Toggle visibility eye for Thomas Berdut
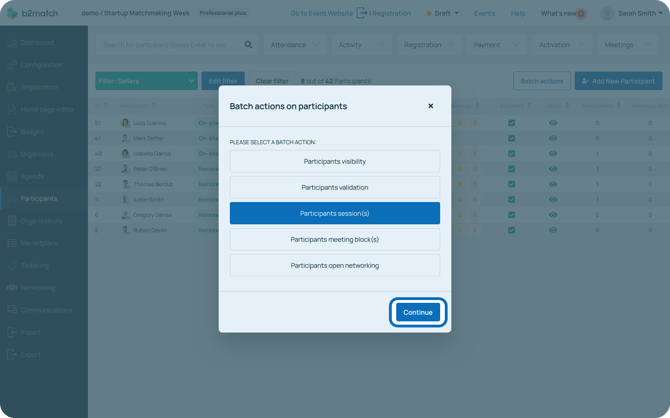 click(x=553, y=184)
